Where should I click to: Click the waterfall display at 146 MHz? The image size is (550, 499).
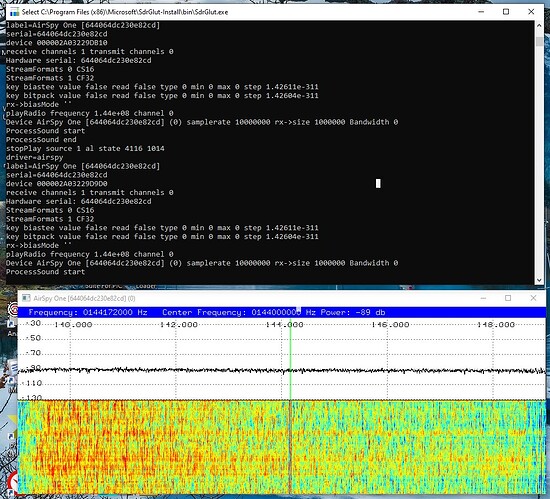point(388,447)
